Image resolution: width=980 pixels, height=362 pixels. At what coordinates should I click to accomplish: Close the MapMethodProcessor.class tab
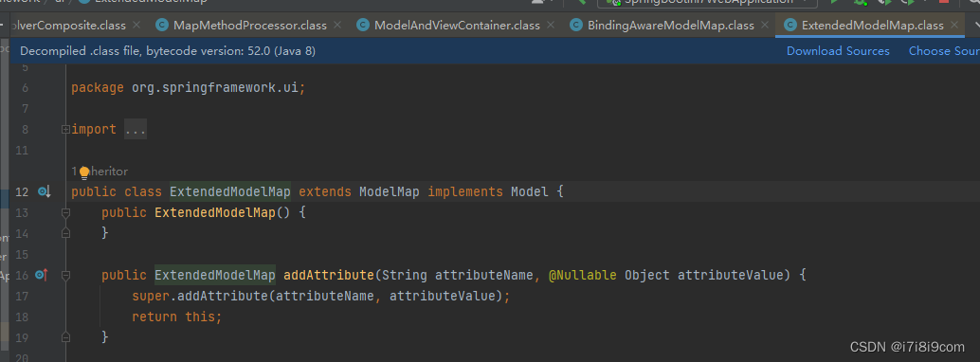pyautogui.click(x=337, y=26)
